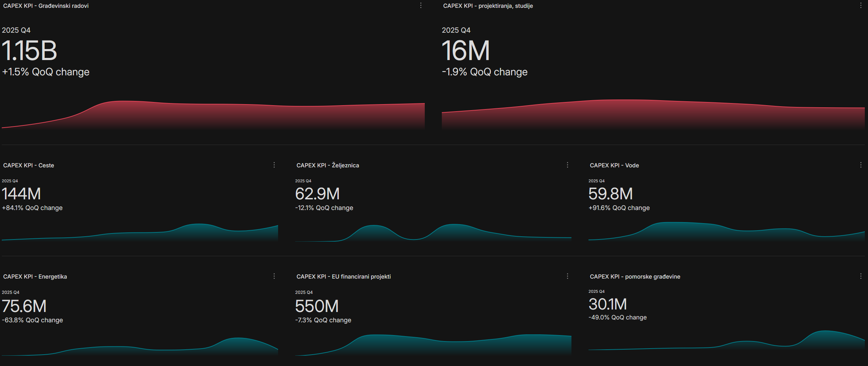Click the 550M EU projects value
This screenshot has width=868, height=366.
point(317,306)
